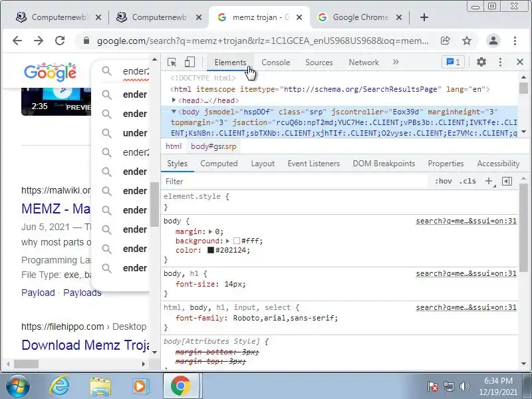Toggle the .cls classes button
This screenshot has width=532, height=399.
[x=467, y=181]
